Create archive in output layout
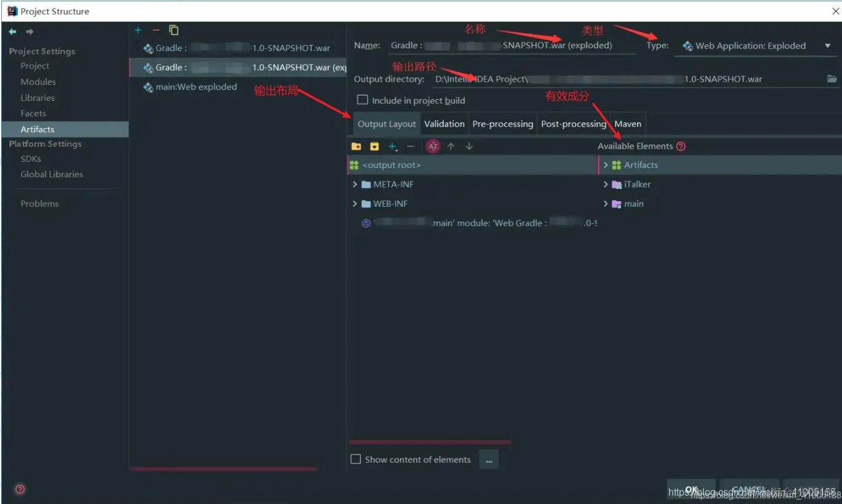Viewport: 842px width, 504px height. pyautogui.click(x=374, y=146)
